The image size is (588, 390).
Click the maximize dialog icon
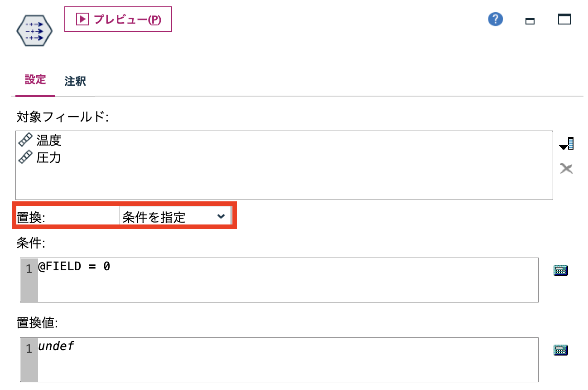(x=564, y=19)
